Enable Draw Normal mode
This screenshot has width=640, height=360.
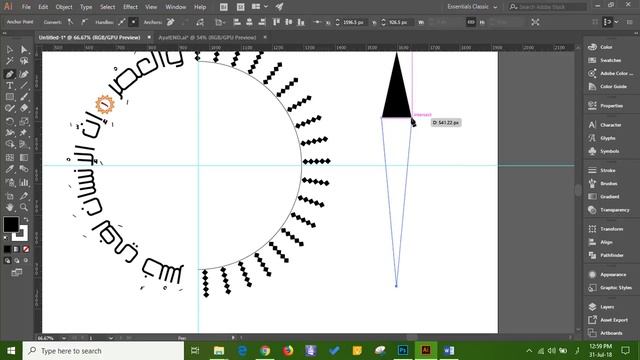tap(7, 260)
